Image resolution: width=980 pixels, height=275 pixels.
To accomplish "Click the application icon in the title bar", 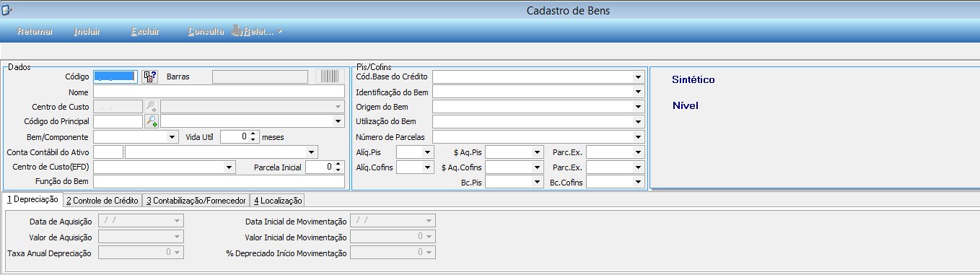I will pos(6,10).
